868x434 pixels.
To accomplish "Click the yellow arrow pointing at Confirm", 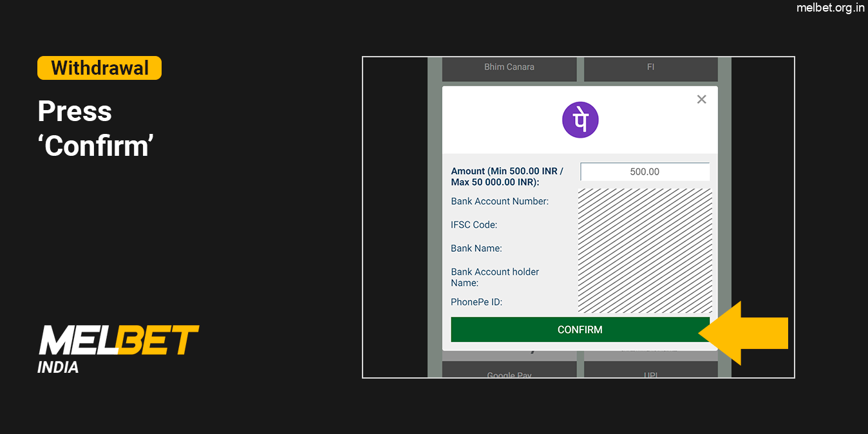I will pos(747,334).
